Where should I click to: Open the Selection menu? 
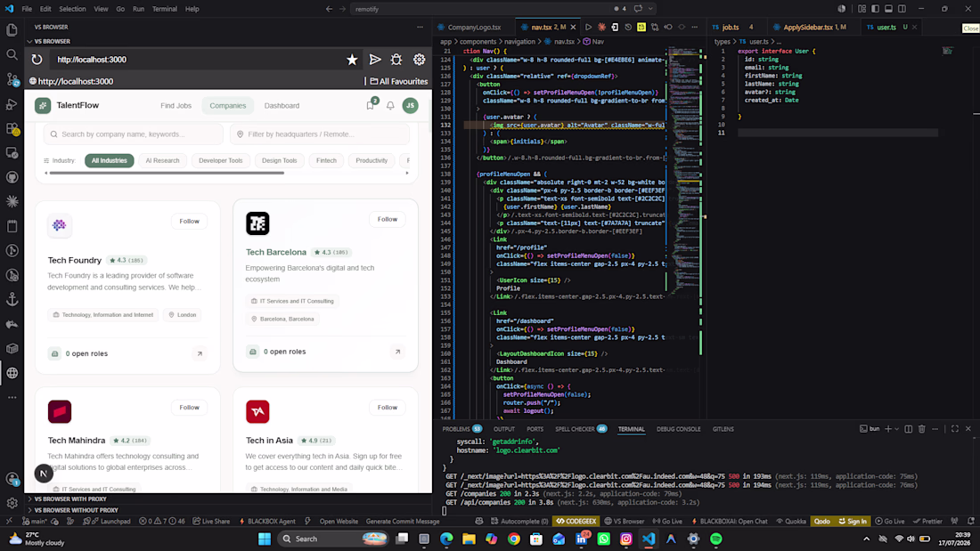(72, 9)
